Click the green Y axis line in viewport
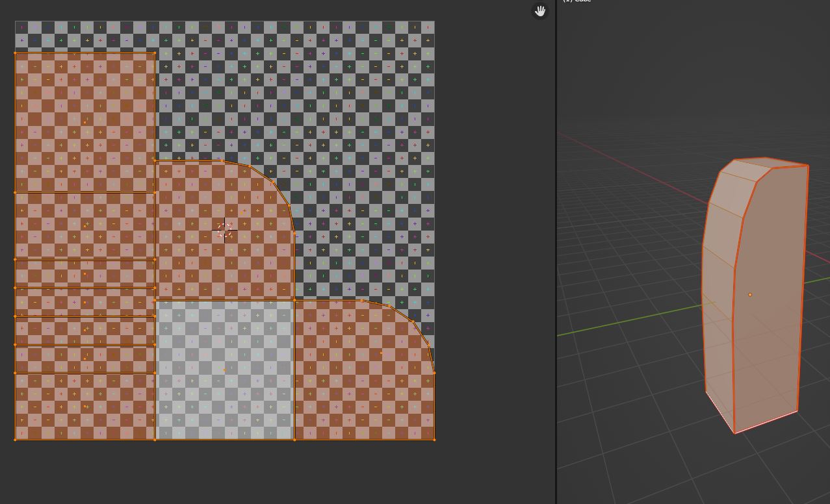This screenshot has width=830, height=504. click(624, 321)
